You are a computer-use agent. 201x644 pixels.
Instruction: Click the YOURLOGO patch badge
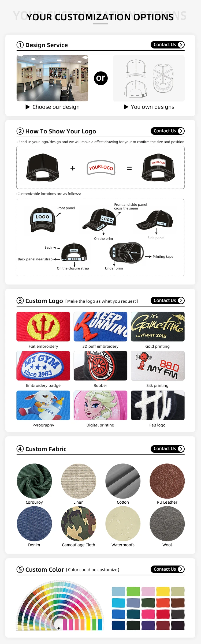click(101, 168)
